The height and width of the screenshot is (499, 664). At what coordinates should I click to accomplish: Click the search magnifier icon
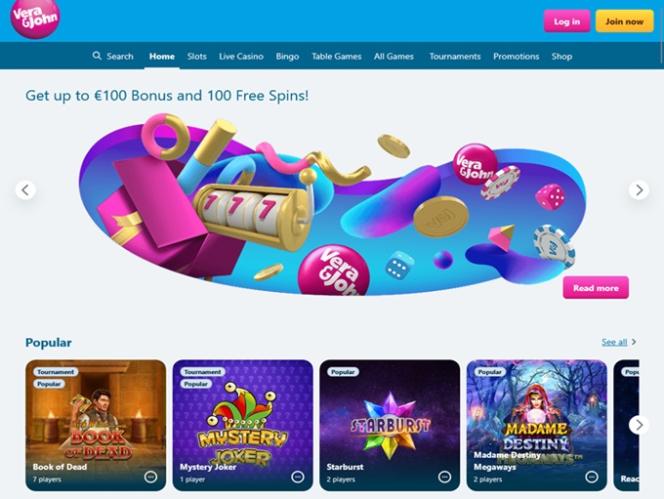97,56
